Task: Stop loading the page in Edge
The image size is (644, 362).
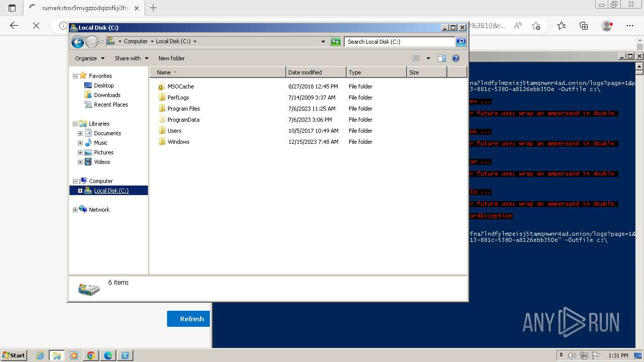Action: tap(36, 25)
